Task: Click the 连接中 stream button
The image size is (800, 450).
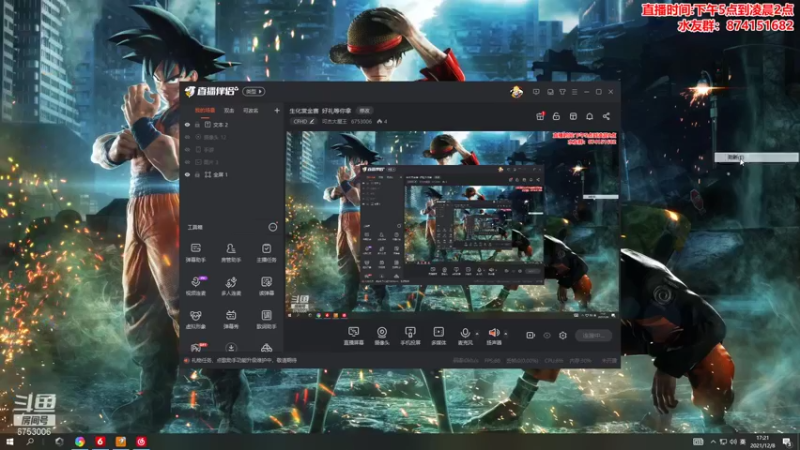Action: [593, 335]
